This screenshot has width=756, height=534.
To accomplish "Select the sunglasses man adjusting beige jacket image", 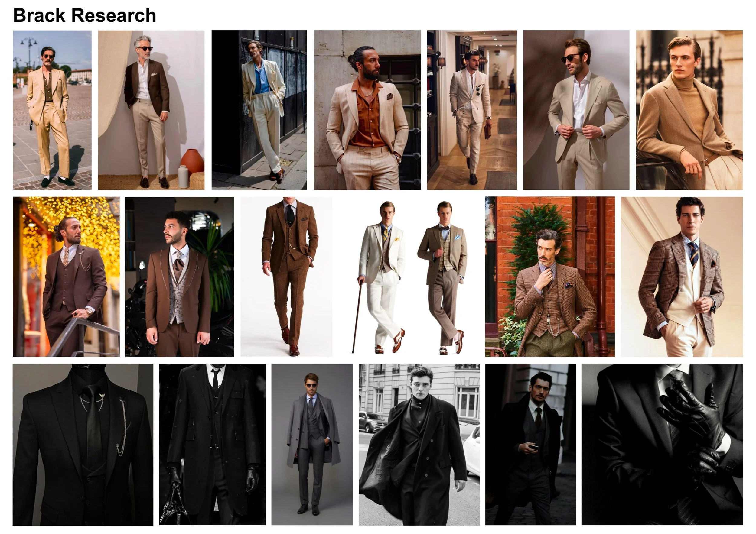I will (576, 110).
